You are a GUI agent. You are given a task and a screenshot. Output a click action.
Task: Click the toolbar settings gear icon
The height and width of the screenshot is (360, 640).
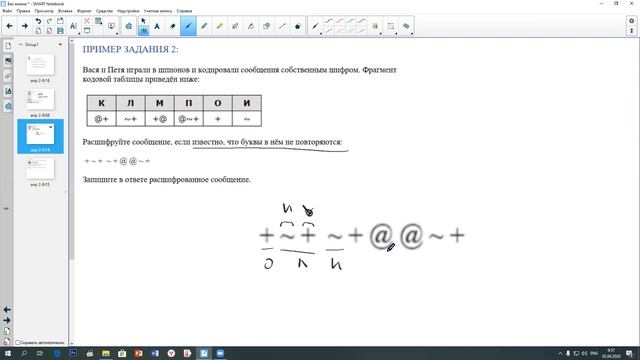click(631, 21)
